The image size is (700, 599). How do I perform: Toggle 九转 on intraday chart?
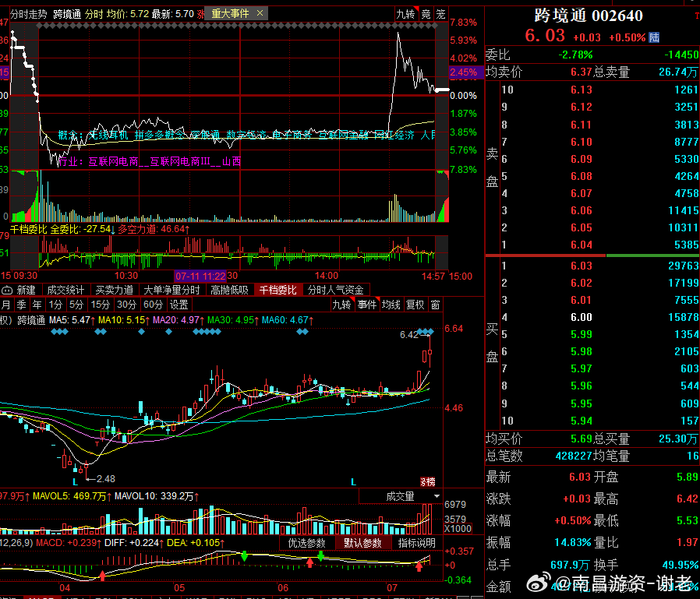[406, 14]
